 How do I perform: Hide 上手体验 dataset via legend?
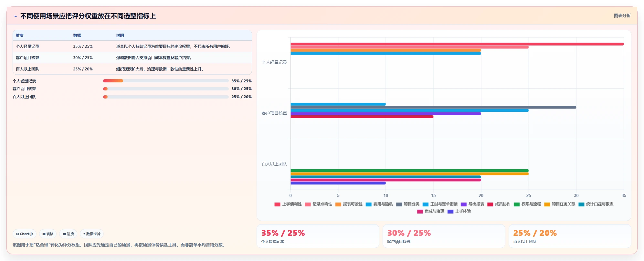[459, 211]
